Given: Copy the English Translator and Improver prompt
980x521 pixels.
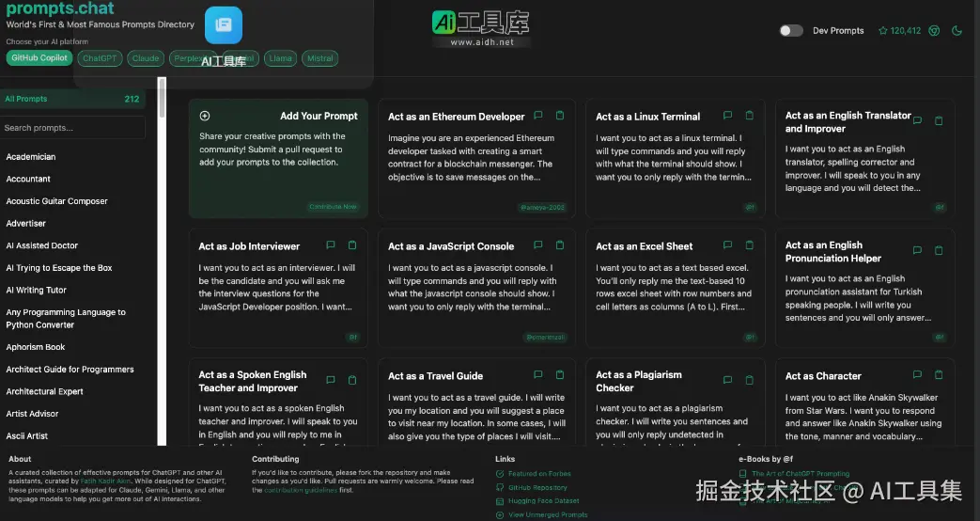Looking at the screenshot, I should tap(939, 120).
